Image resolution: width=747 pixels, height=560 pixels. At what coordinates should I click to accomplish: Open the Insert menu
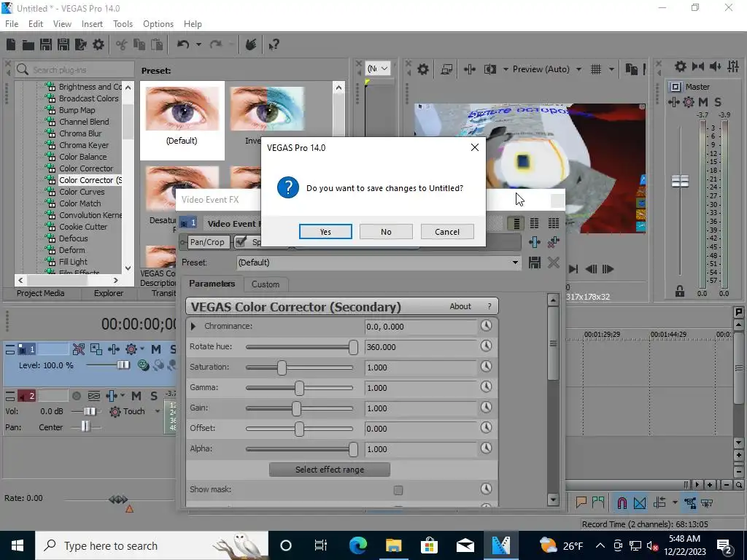point(92,24)
